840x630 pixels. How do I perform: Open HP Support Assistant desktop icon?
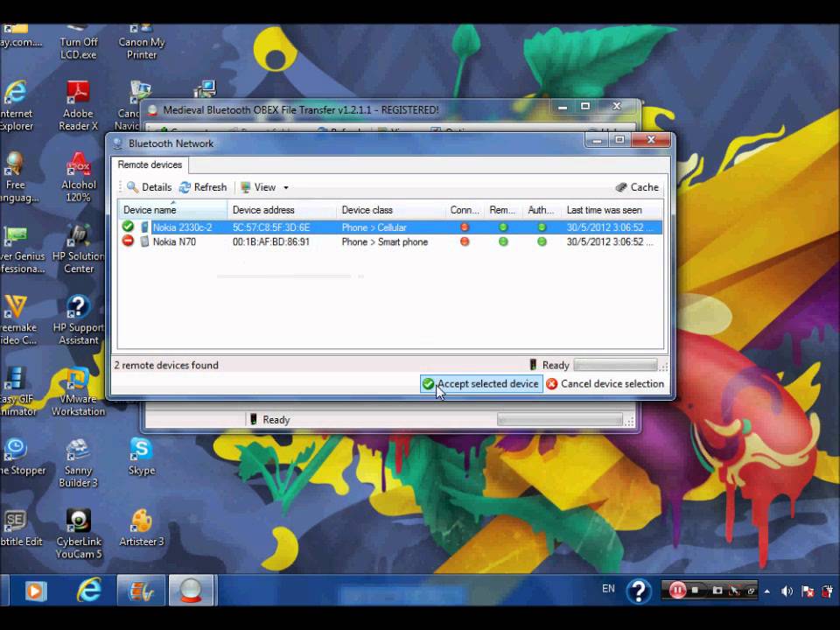78,320
